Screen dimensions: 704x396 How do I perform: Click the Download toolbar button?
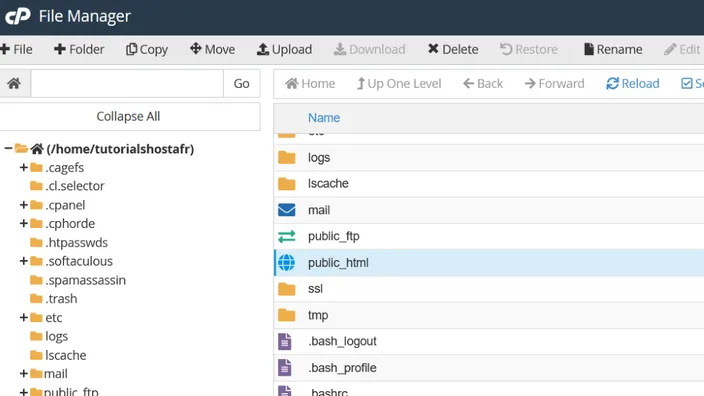tap(370, 49)
